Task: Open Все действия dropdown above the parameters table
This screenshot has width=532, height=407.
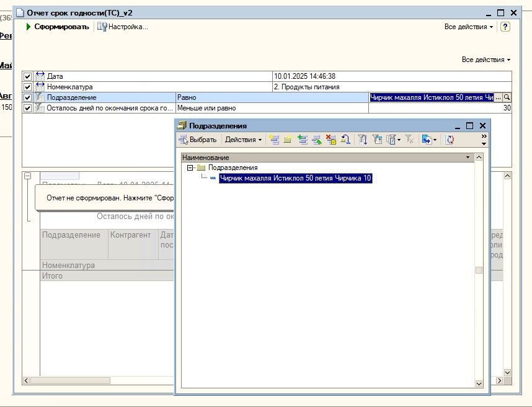Action: [x=486, y=60]
